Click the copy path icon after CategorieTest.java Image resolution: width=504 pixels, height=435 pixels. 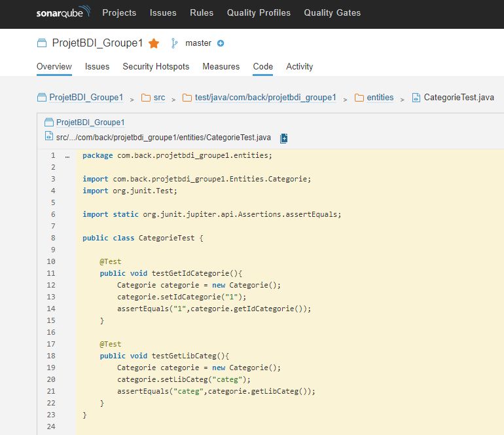coord(284,138)
